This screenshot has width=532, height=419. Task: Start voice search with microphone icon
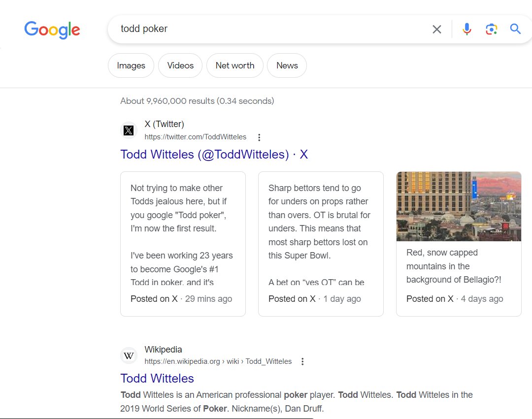pos(467,29)
